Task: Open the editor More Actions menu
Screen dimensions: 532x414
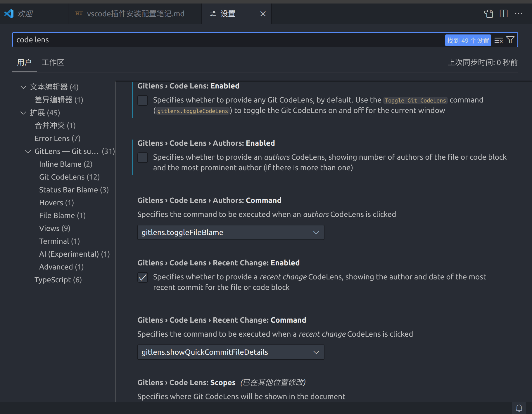Action: coord(519,14)
